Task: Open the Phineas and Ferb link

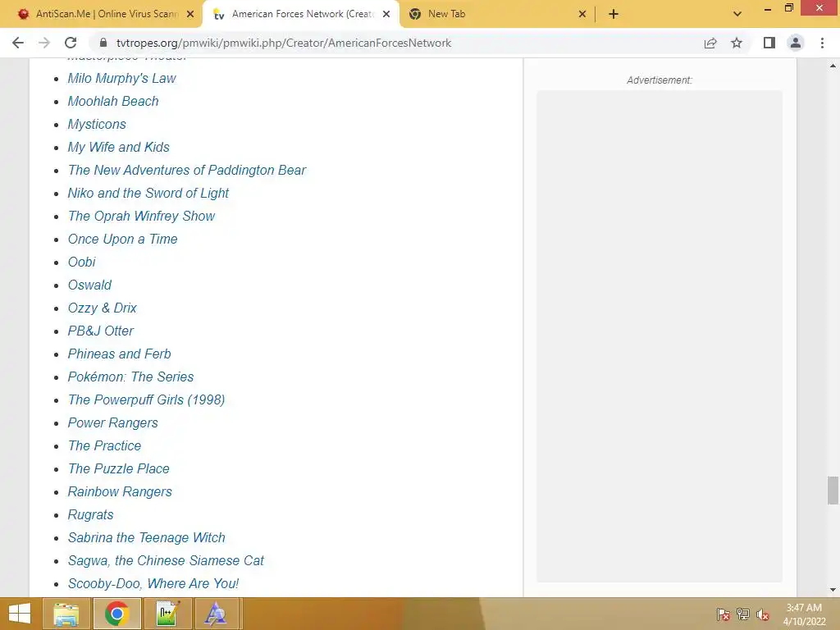Action: pyautogui.click(x=120, y=354)
